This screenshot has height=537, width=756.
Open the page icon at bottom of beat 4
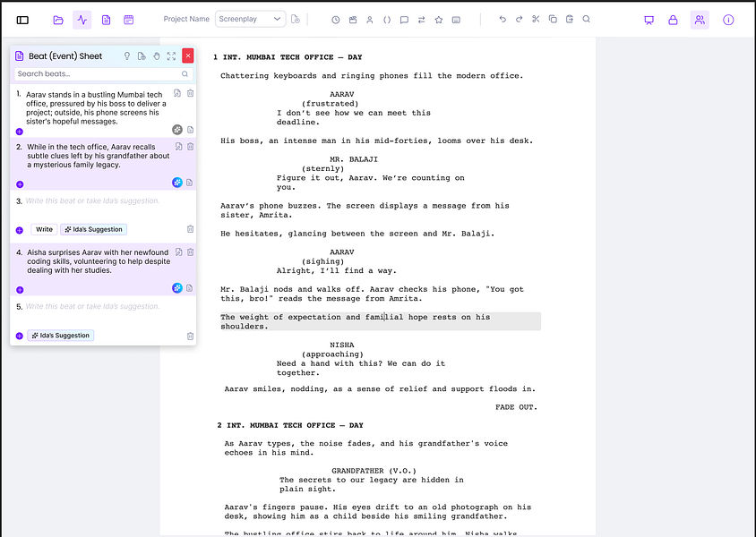coord(190,288)
